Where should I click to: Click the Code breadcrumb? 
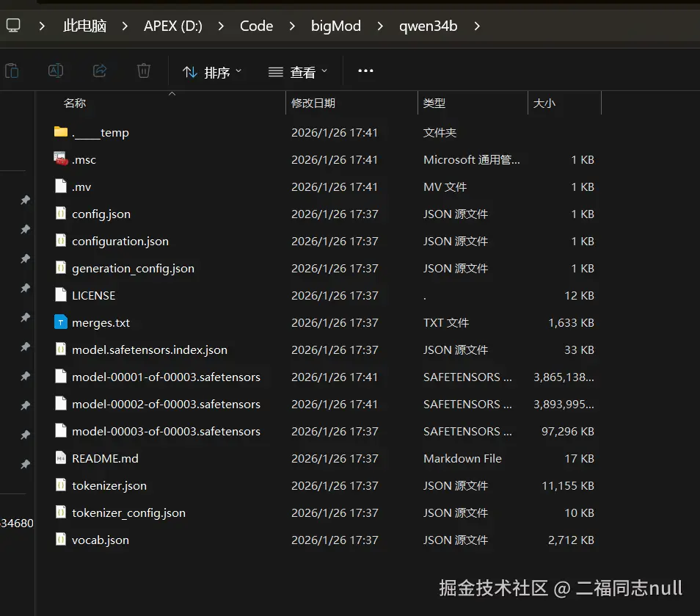[x=256, y=26]
